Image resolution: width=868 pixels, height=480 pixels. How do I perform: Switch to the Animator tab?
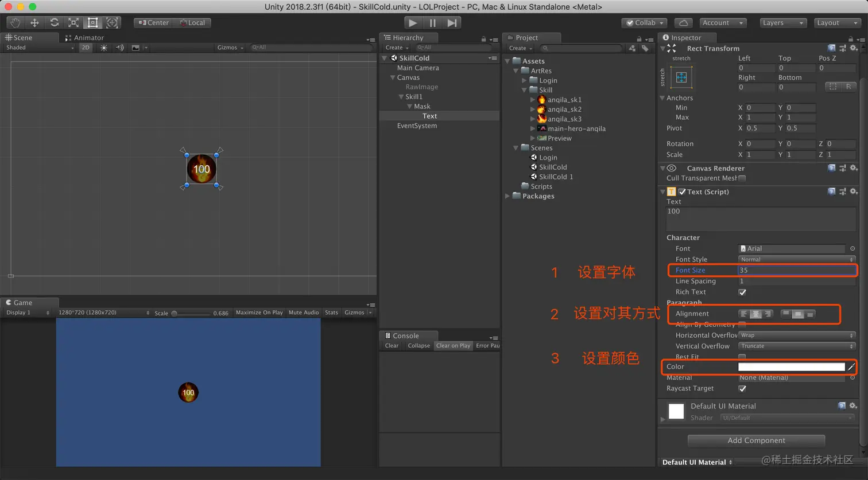(x=84, y=38)
